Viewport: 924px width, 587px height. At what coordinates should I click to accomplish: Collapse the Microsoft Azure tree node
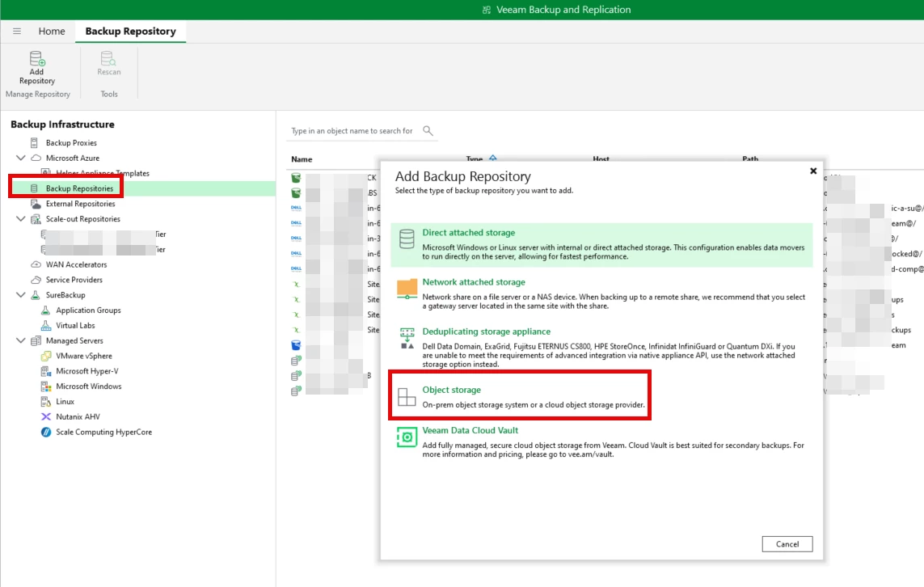[x=21, y=158]
